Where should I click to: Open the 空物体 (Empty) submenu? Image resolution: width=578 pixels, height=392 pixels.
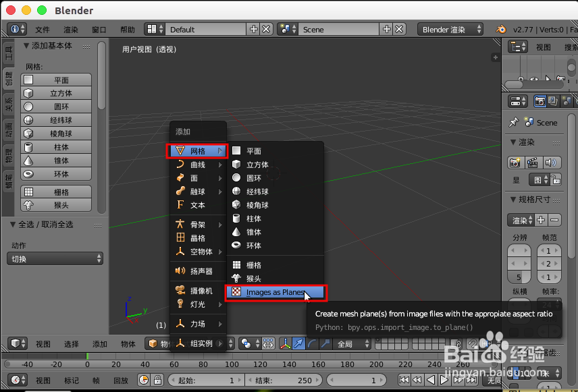point(199,252)
